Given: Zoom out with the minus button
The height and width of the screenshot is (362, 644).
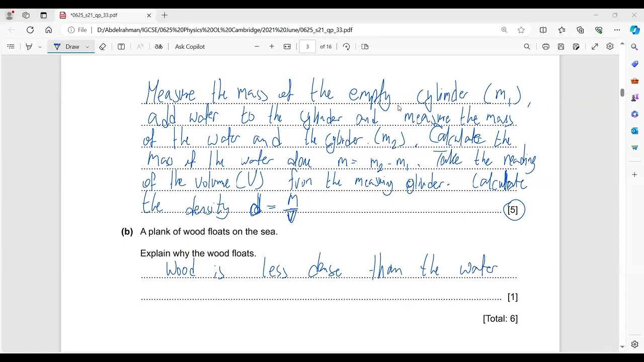Looking at the screenshot, I should 257,46.
